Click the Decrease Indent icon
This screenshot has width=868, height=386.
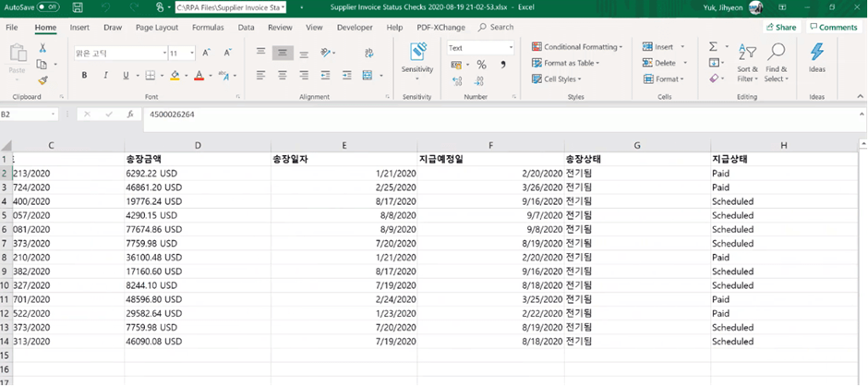click(x=325, y=75)
